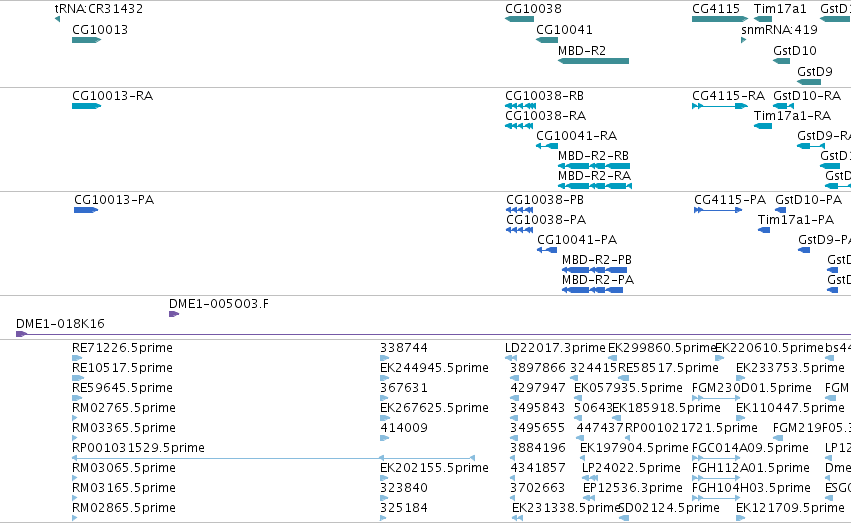Select the EK110447.5prime label
This screenshot has width=851, height=523.
pyautogui.click(x=790, y=408)
